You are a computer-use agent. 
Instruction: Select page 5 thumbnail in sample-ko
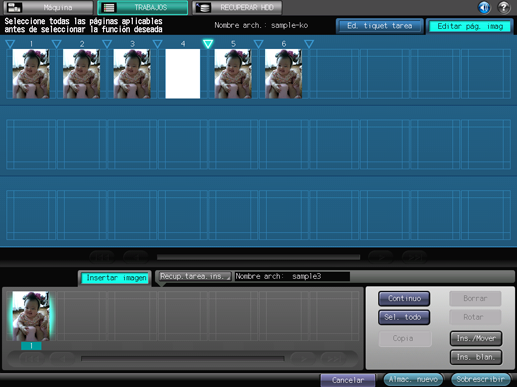[x=233, y=74]
